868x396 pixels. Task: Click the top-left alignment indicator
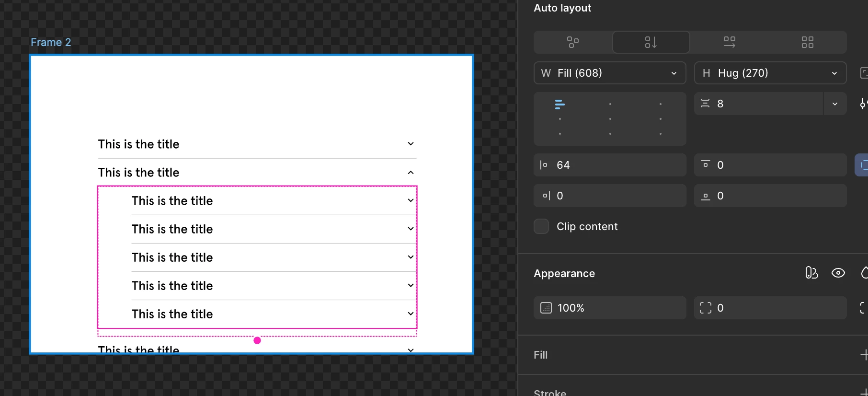click(x=560, y=104)
